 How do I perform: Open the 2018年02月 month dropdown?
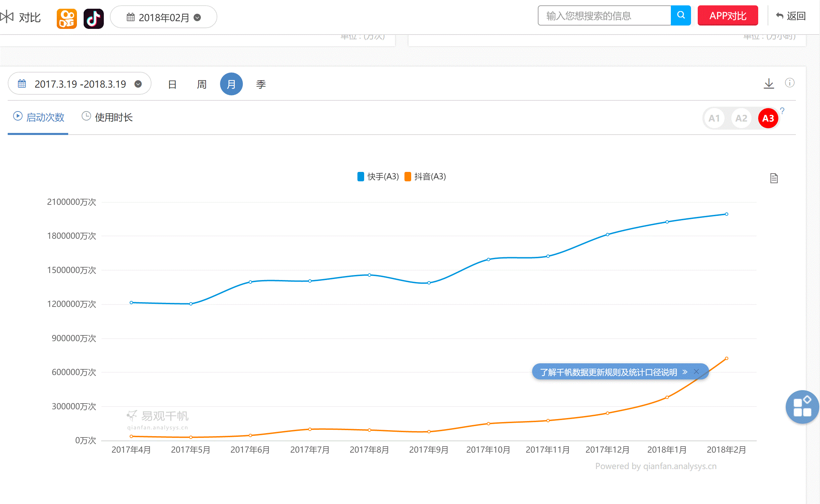tap(164, 17)
